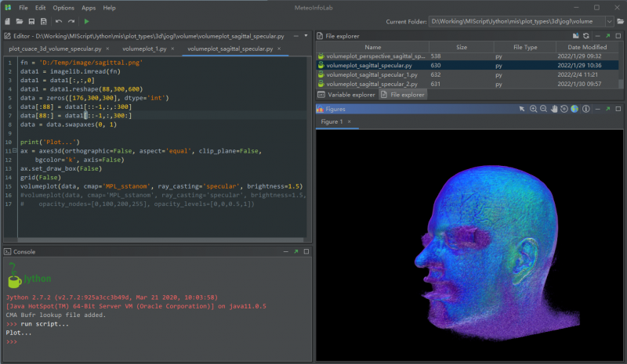
Task: Click the Zoom In figure tool
Action: click(x=533, y=109)
